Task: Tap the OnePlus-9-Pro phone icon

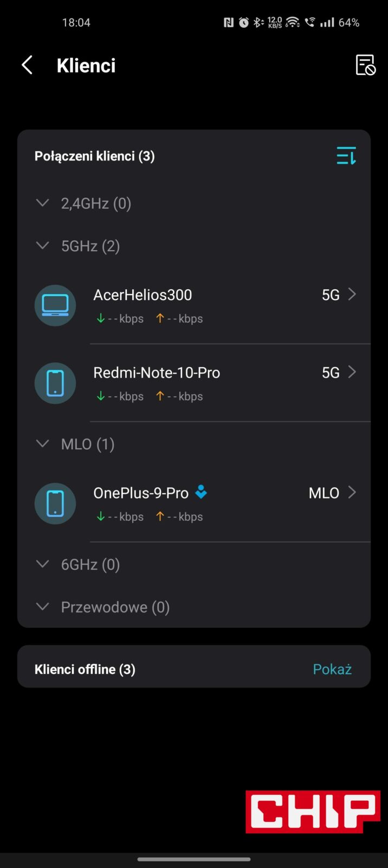Action: [x=55, y=503]
